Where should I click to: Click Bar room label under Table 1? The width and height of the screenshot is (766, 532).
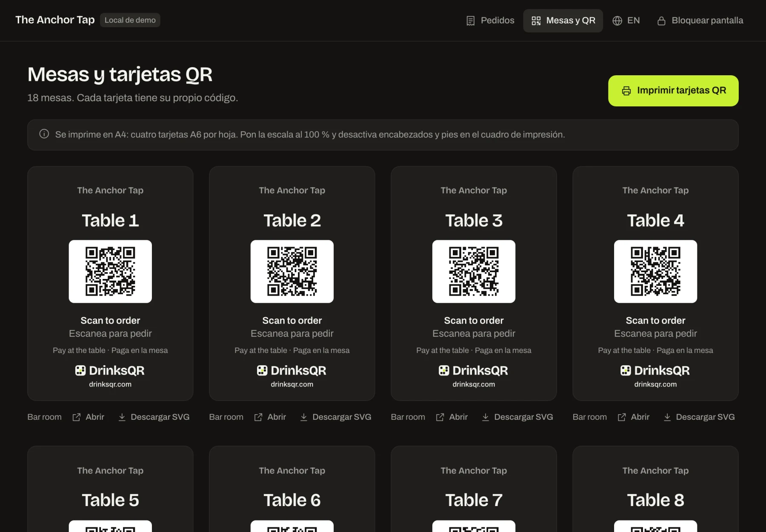[x=44, y=417]
